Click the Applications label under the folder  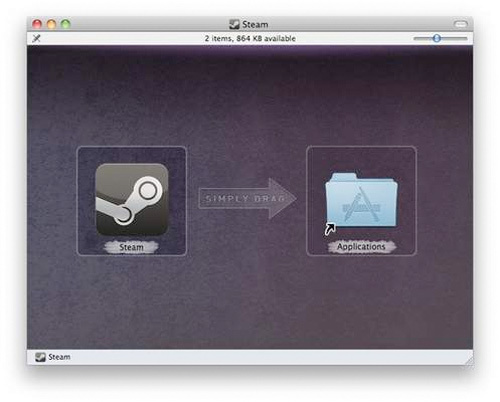click(361, 247)
